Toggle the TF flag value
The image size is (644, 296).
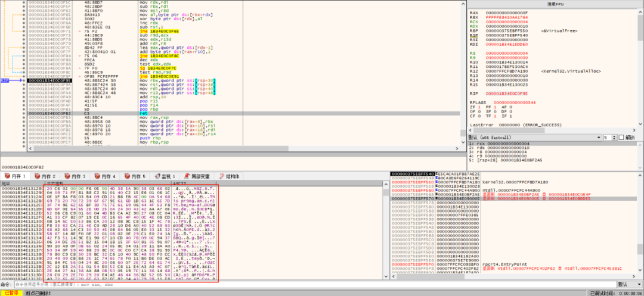[495, 116]
